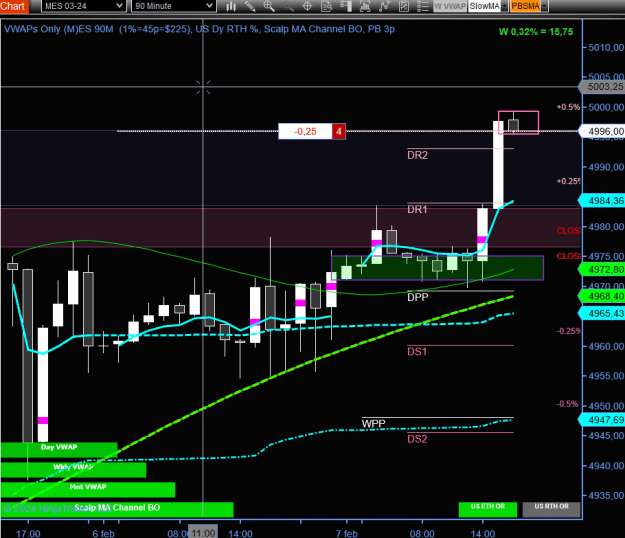Viewport: 625px width, 538px height.
Task: Select the DR2 pivot label
Action: pos(417,155)
